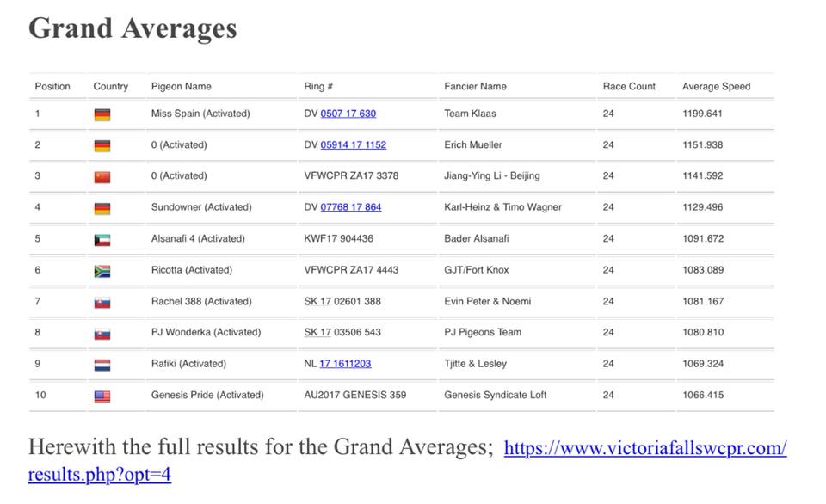Click the Grand Averages heading
This screenshot has width=826, height=504.
tap(133, 28)
